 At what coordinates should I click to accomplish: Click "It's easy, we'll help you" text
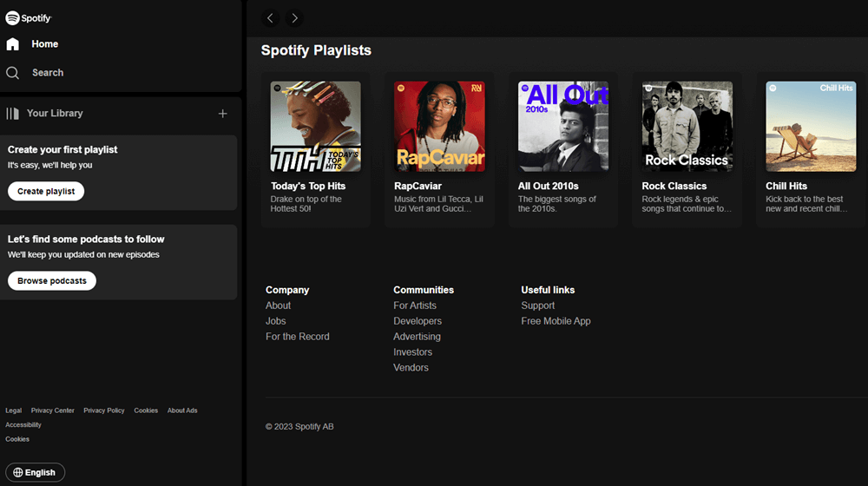[x=49, y=165]
